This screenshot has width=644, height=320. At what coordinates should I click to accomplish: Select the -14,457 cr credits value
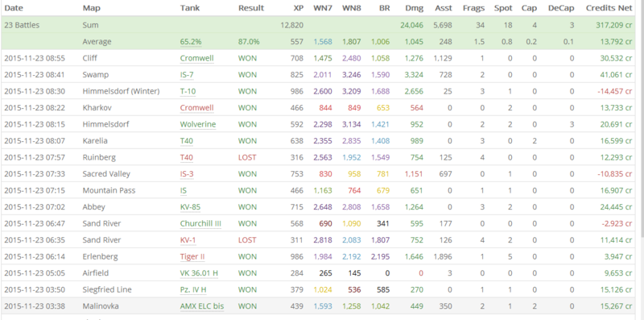(x=615, y=91)
